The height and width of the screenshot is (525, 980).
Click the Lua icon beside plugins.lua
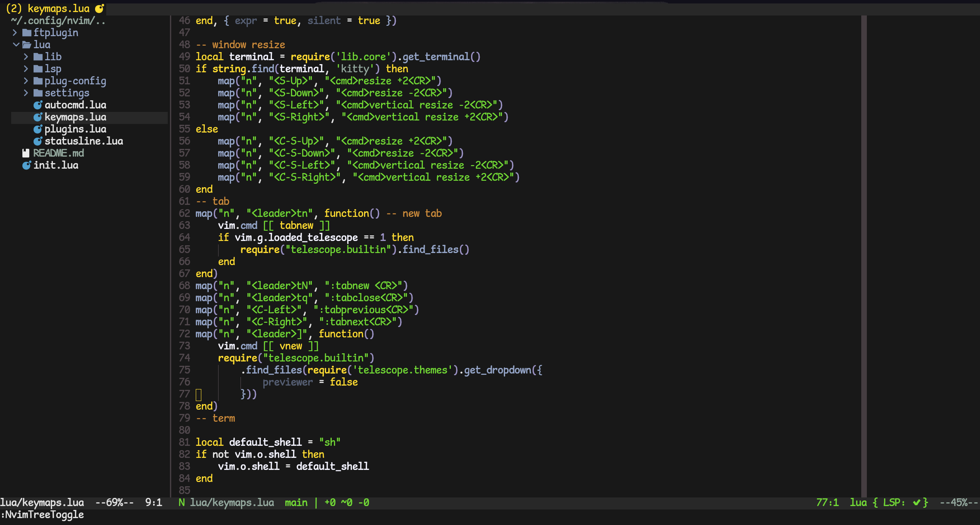[38, 129]
